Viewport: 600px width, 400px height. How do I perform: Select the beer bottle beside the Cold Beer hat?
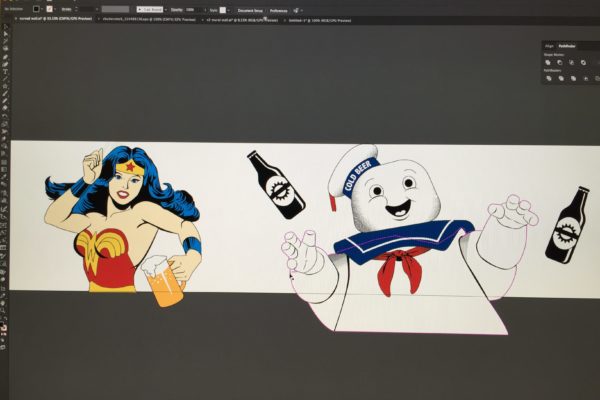276,185
